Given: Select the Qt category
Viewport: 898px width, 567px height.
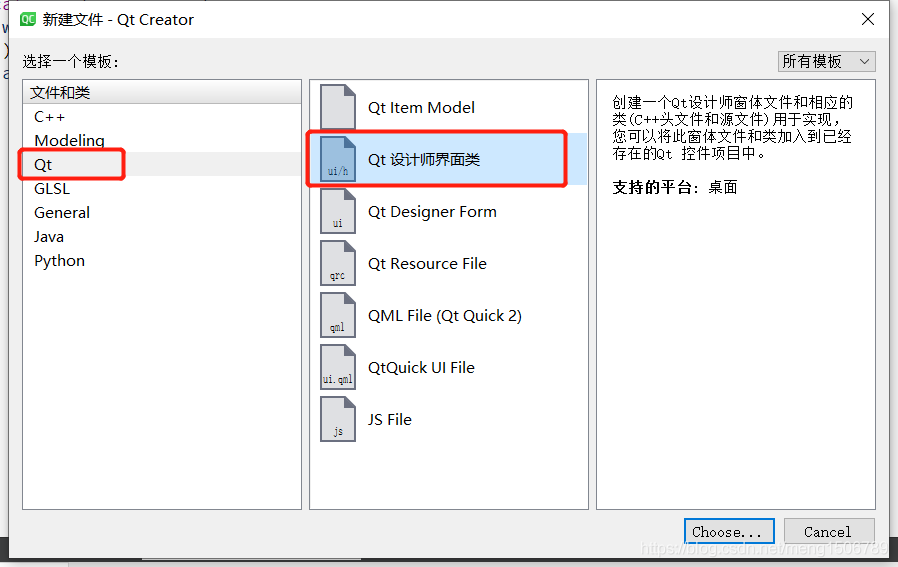Looking at the screenshot, I should coord(162,164).
